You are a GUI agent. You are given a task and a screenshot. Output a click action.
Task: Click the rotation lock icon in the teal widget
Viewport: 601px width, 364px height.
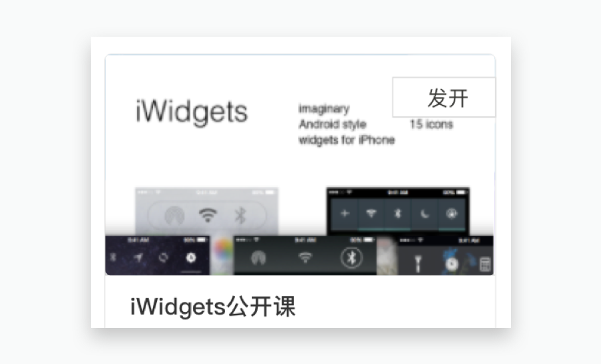click(451, 214)
